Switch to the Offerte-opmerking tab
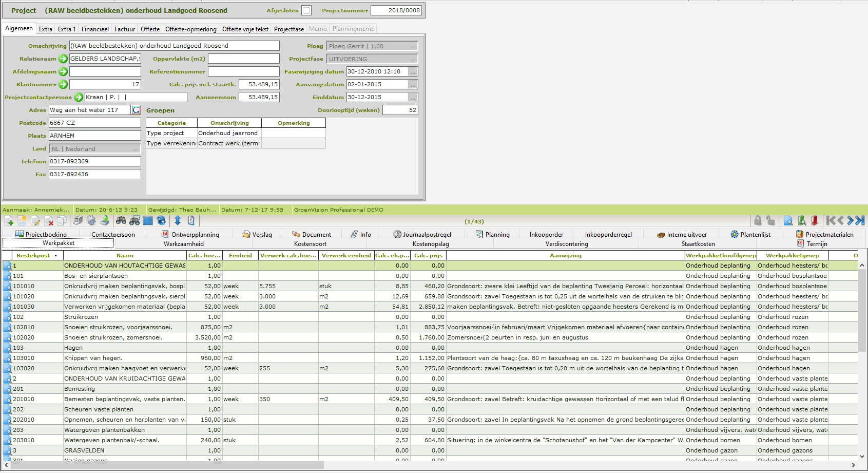Image resolution: width=868 pixels, height=473 pixels. tap(191, 29)
